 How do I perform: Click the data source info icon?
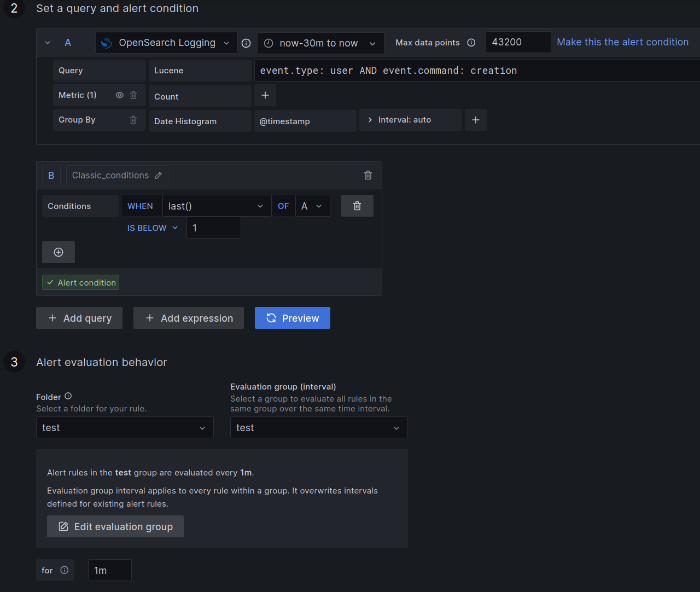click(x=246, y=43)
